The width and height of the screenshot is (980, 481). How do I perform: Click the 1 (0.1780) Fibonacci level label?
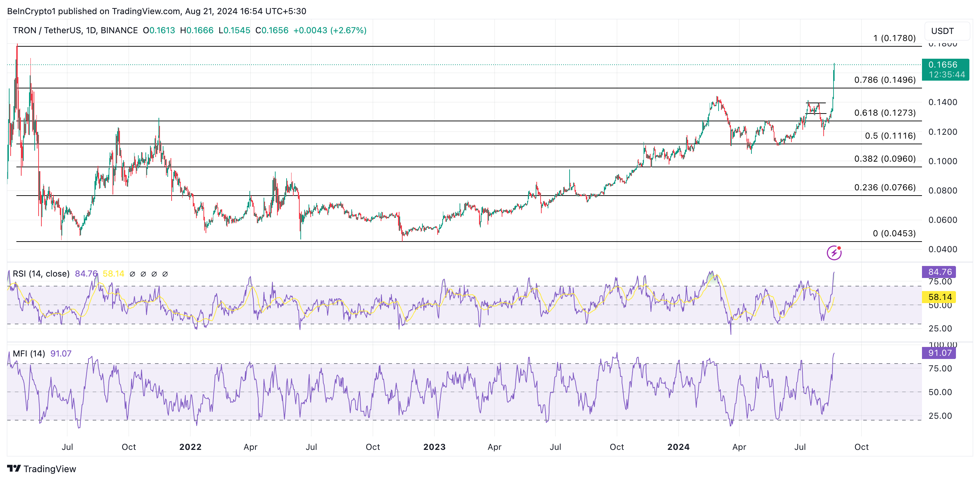[x=894, y=39]
